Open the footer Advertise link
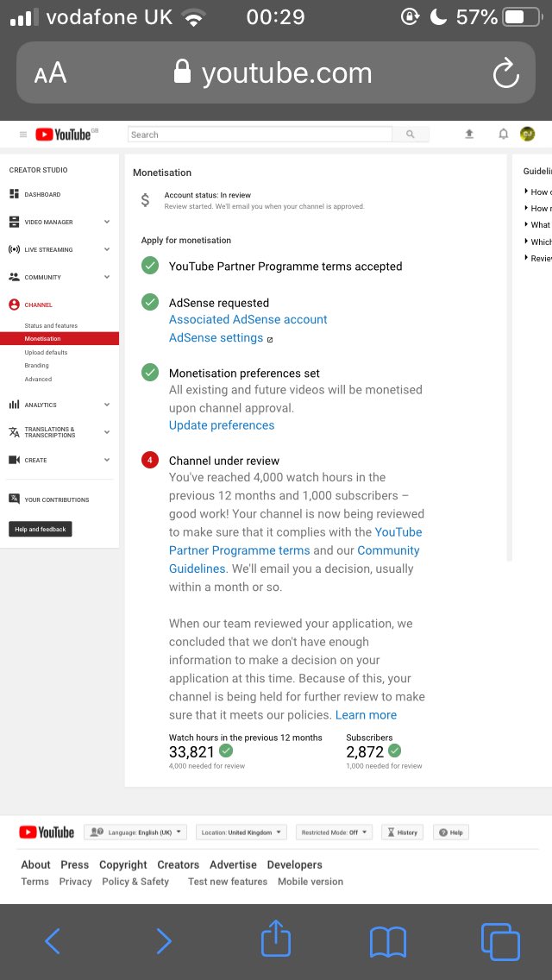This screenshot has height=980, width=552. 233,865
